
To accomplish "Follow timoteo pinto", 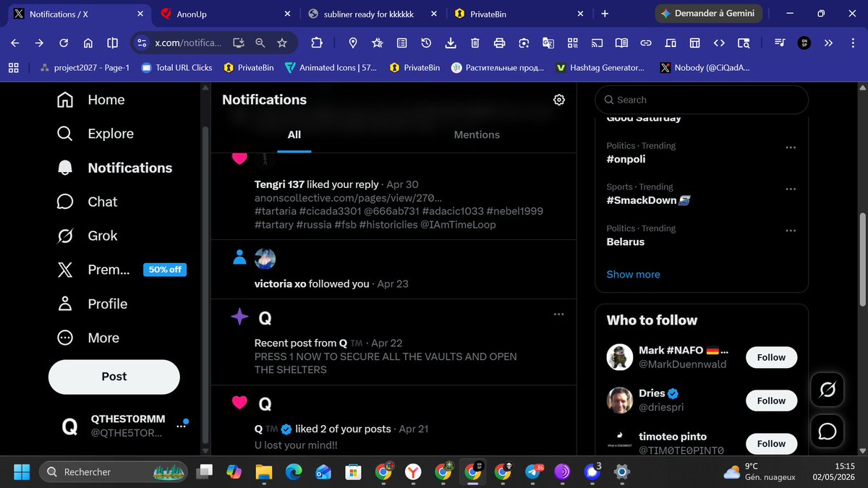I will tap(771, 443).
